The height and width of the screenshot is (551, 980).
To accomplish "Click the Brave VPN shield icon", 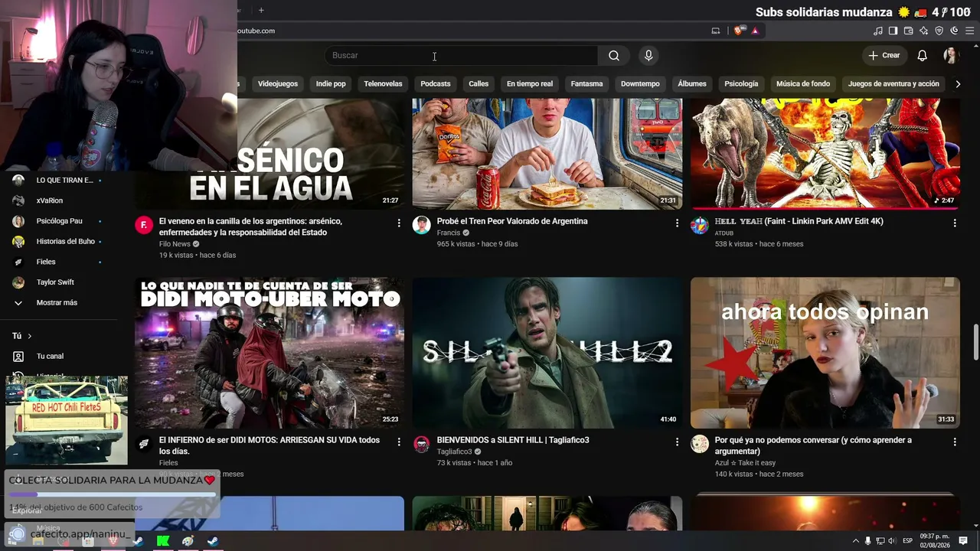I will [939, 31].
